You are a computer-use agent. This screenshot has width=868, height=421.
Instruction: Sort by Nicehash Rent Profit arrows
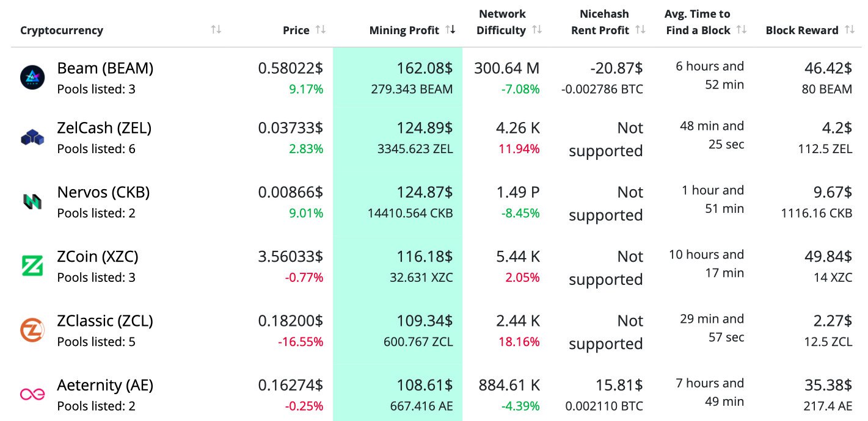click(x=640, y=30)
